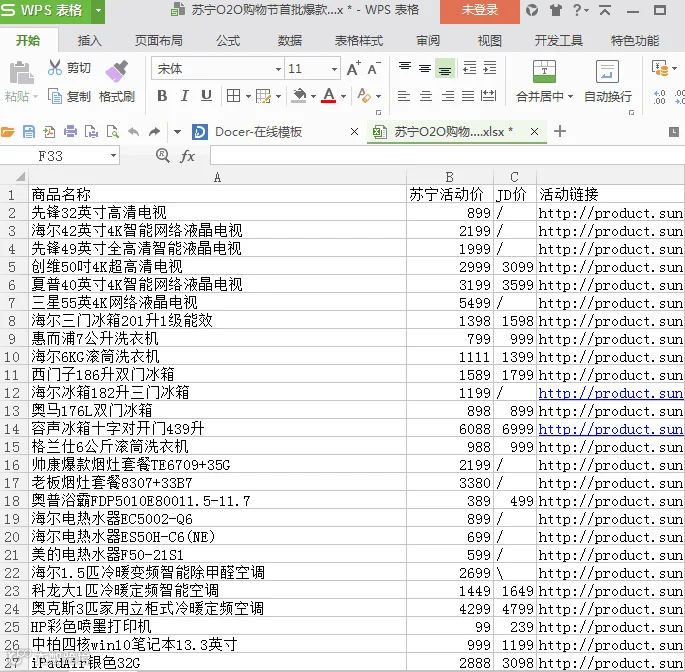The height and width of the screenshot is (672, 685).
Task: Click the Merge and Center icon
Action: pyautogui.click(x=544, y=72)
